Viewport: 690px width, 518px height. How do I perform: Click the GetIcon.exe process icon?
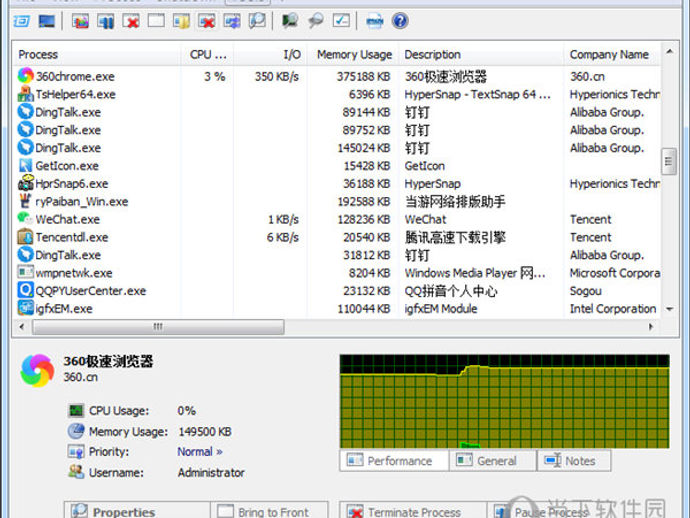click(26, 165)
